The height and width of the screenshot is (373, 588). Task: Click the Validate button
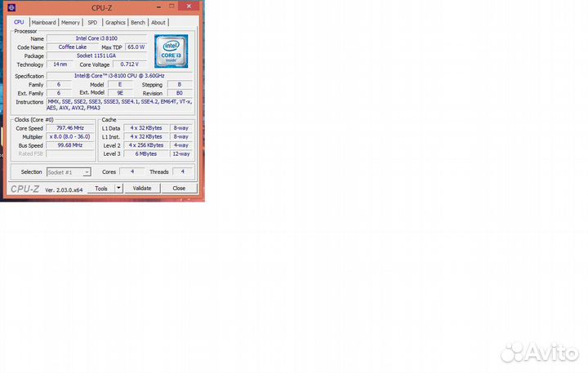[142, 188]
